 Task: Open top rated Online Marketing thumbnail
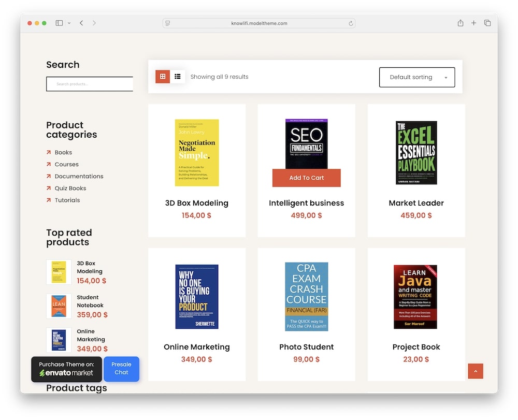point(59,340)
